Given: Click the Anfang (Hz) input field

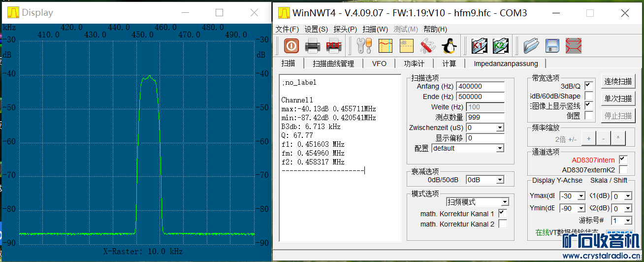Looking at the screenshot, I should tap(481, 86).
